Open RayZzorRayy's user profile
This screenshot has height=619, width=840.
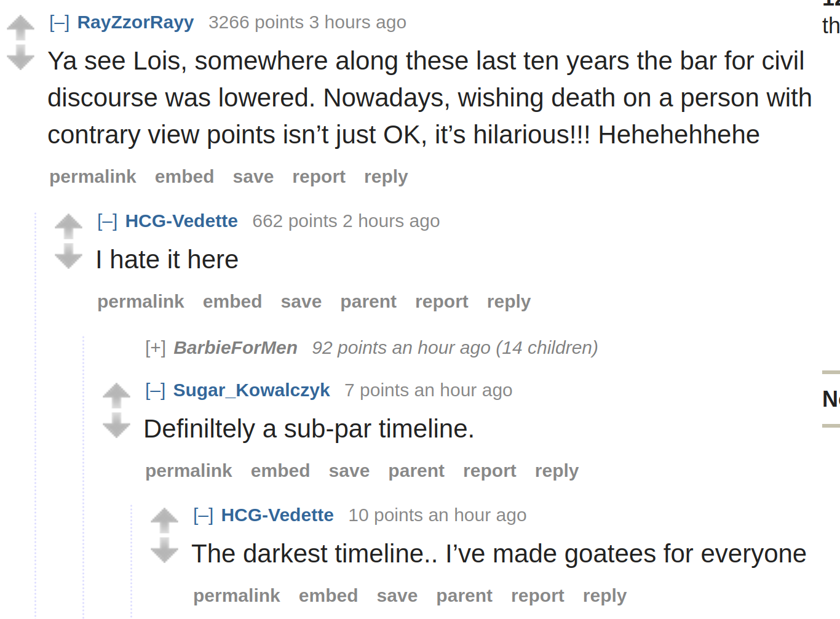pos(135,22)
